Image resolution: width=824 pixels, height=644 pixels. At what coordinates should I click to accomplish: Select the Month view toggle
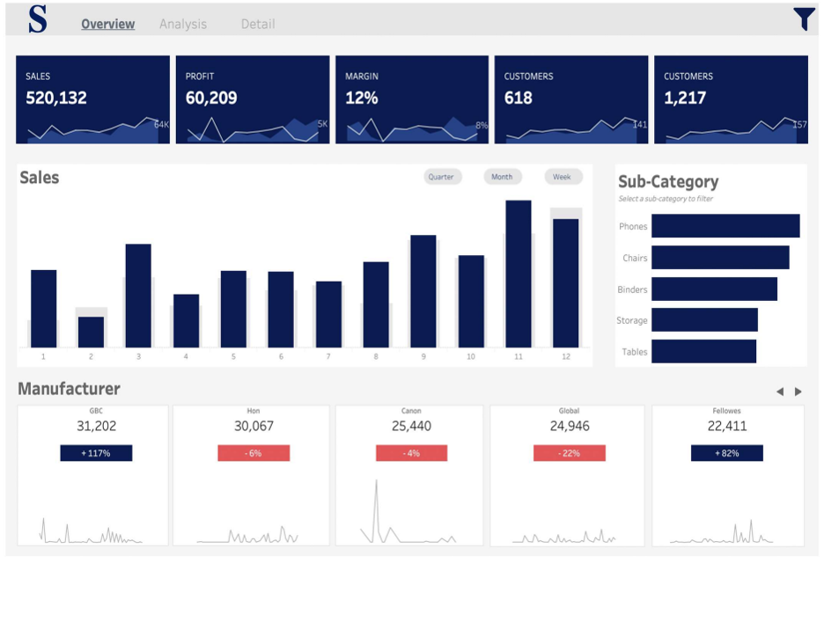(502, 177)
